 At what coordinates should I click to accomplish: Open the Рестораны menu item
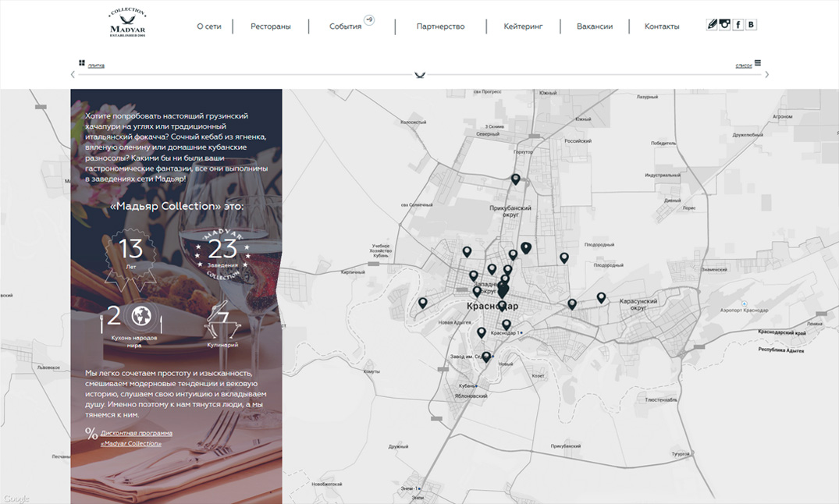[271, 27]
